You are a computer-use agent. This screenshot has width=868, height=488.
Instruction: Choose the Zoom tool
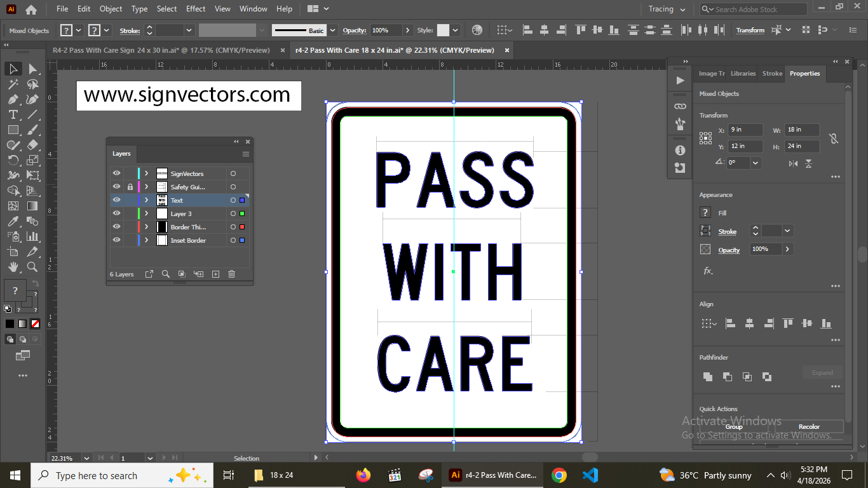[x=32, y=267]
